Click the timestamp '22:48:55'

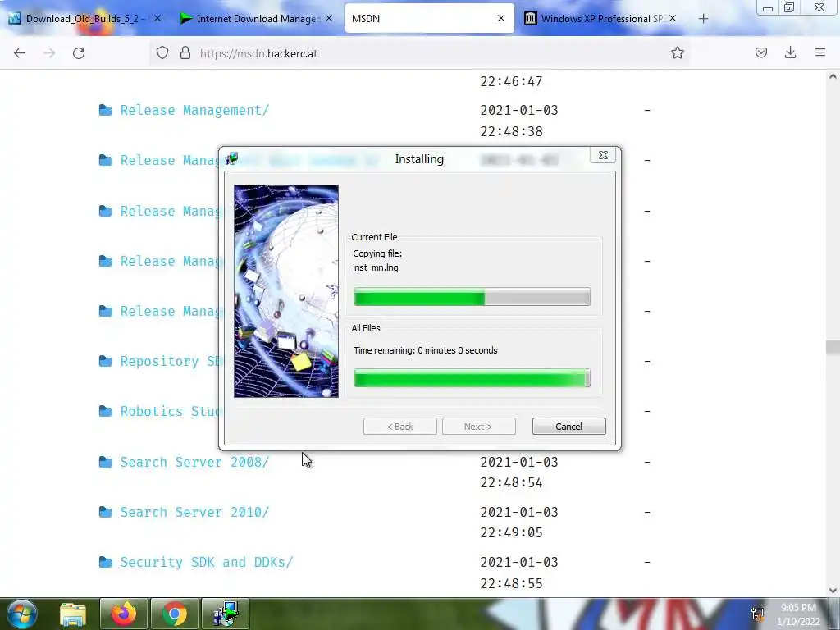(x=511, y=583)
